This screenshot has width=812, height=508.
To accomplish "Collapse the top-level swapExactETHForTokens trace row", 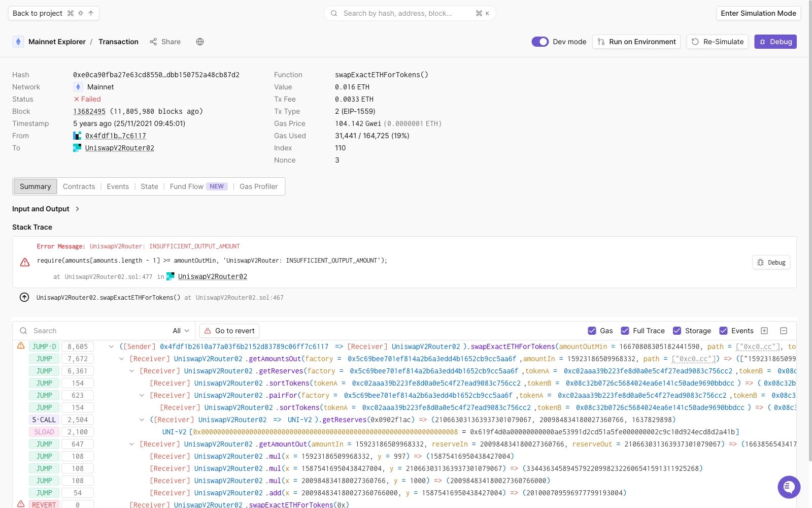I will (x=111, y=346).
